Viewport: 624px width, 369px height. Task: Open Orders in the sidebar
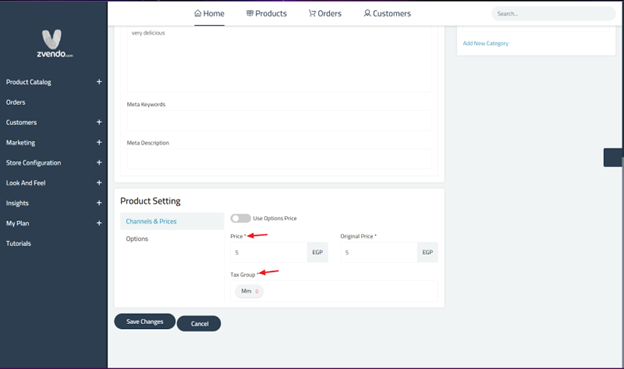[16, 102]
